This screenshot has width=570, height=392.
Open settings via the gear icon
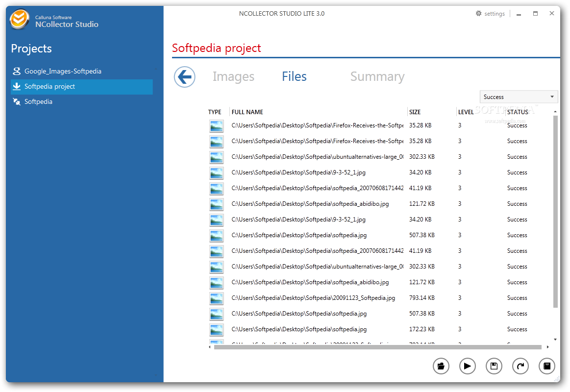pyautogui.click(x=478, y=13)
